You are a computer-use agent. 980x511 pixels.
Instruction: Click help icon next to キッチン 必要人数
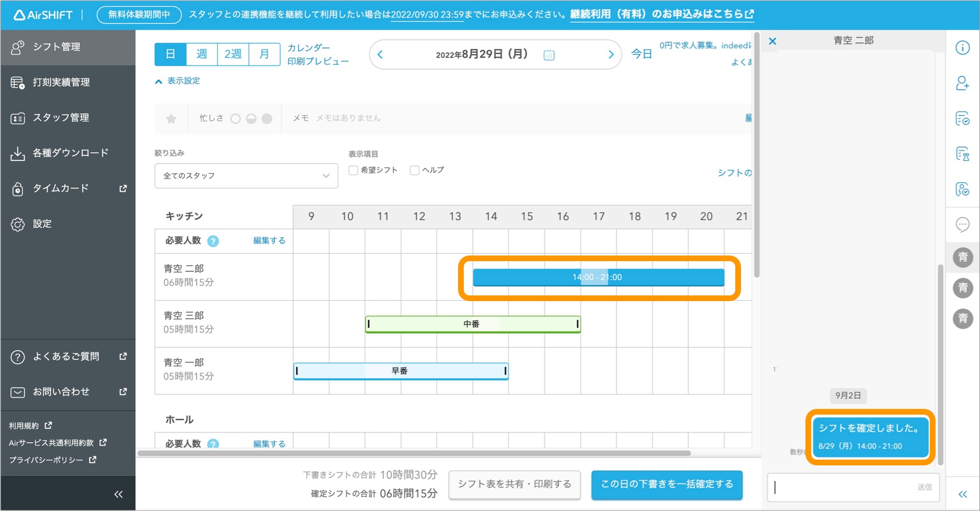click(213, 241)
